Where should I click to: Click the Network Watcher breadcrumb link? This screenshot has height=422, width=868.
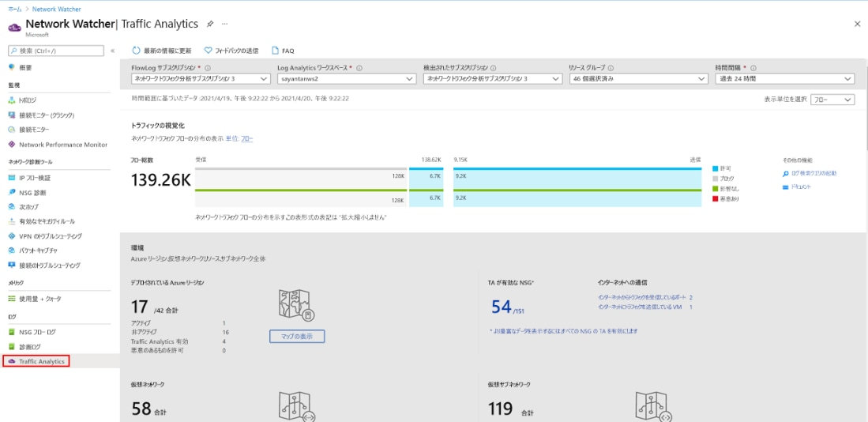56,9
